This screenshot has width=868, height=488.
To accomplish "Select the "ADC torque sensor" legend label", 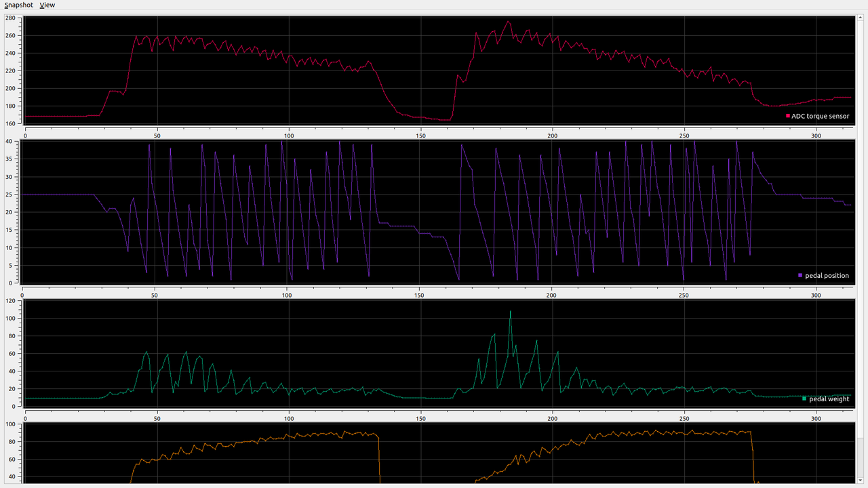I will pyautogui.click(x=820, y=116).
